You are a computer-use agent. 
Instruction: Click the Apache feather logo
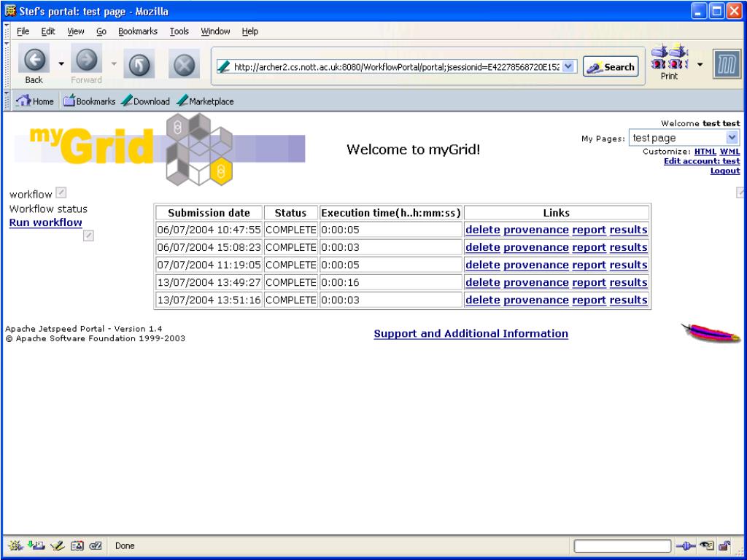[x=711, y=332]
